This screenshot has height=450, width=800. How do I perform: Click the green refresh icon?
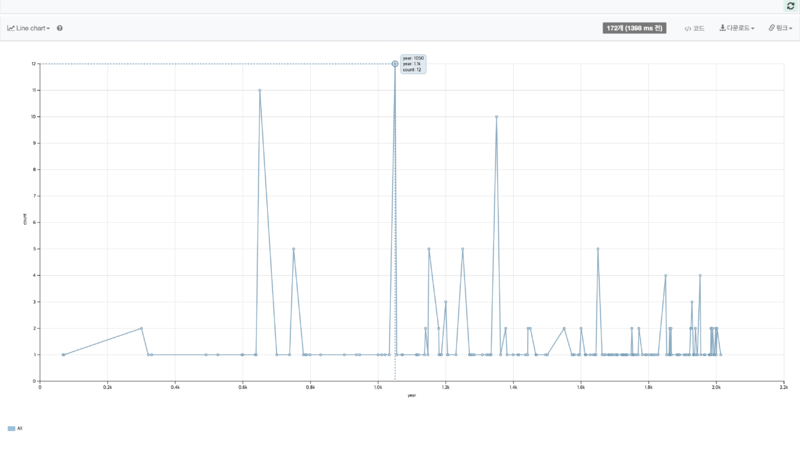tap(791, 6)
